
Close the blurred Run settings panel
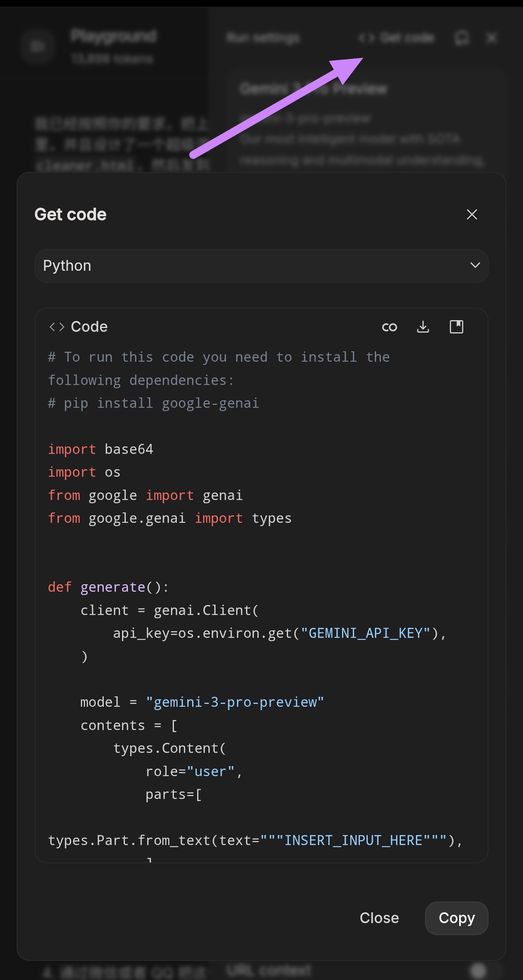[x=491, y=38]
